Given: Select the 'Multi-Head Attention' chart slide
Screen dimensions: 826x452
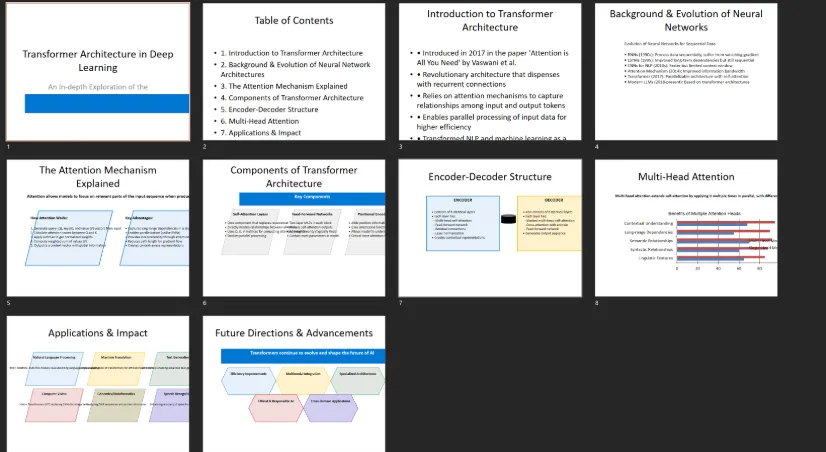Looking at the screenshot, I should click(686, 228).
